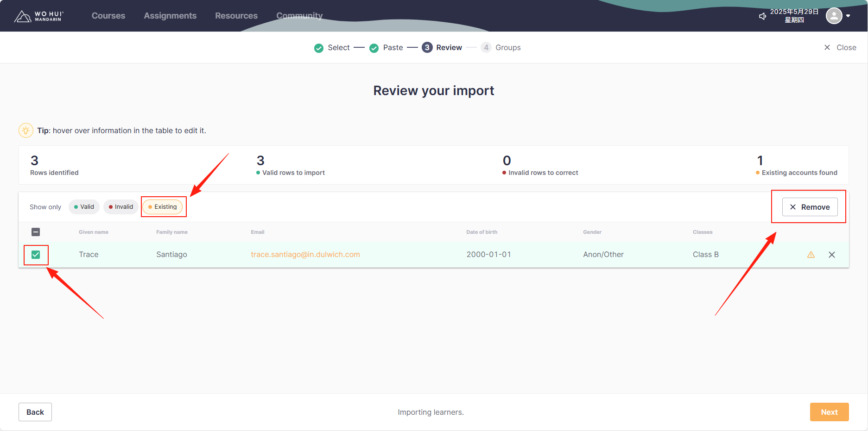This screenshot has width=868, height=431.
Task: Toggle the select-all header checkbox
Action: (x=36, y=232)
